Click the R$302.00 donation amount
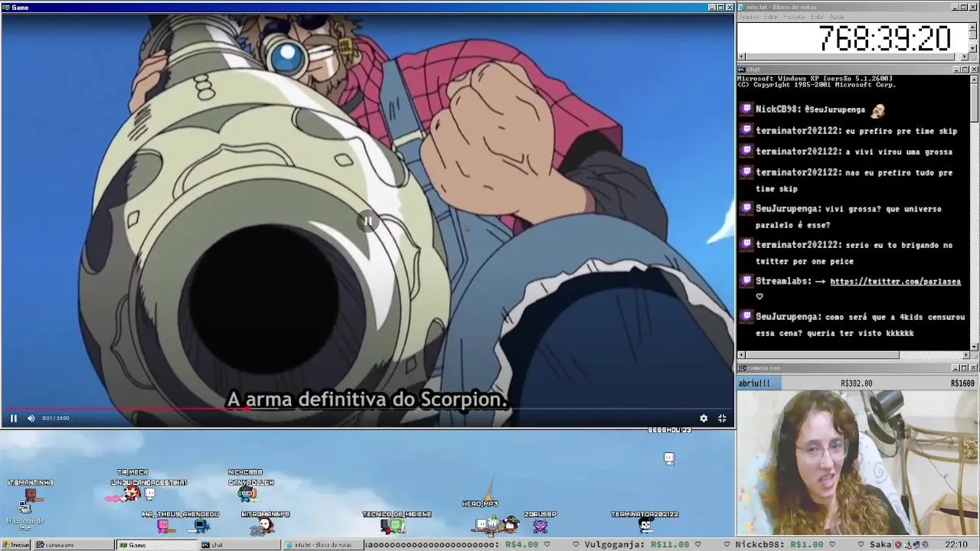980x551 pixels. 856,383
